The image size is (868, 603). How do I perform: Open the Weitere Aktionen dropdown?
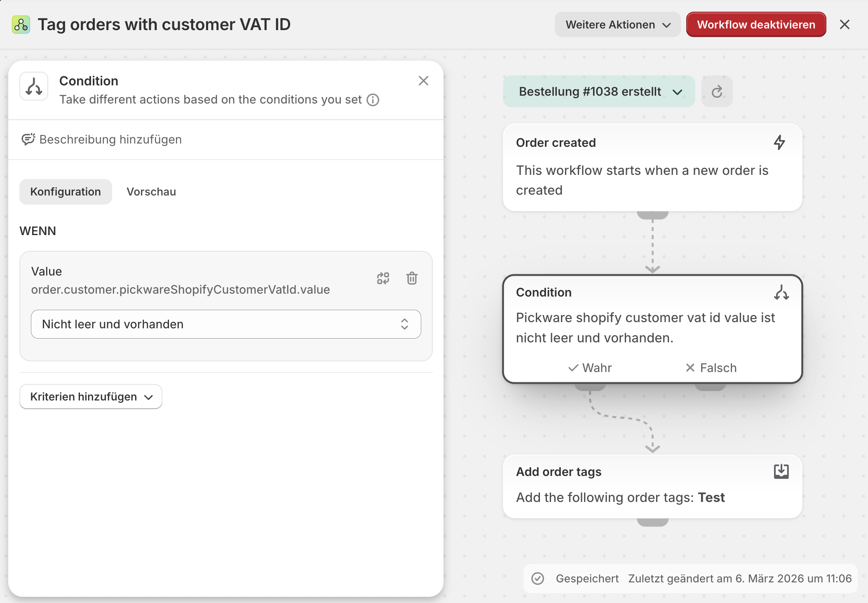coord(617,25)
